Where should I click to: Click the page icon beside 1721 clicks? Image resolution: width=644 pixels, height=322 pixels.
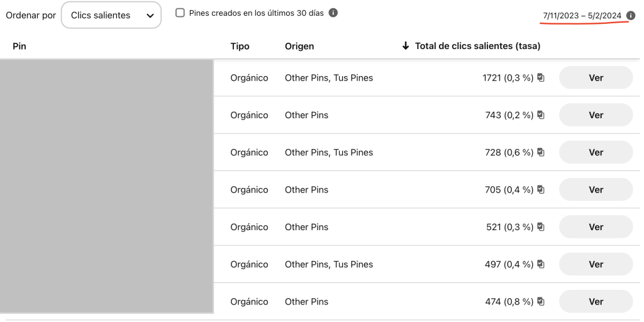pyautogui.click(x=541, y=78)
